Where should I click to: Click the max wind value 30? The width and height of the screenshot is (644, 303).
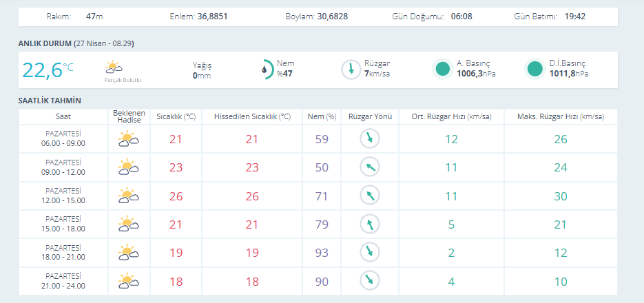[x=560, y=196]
